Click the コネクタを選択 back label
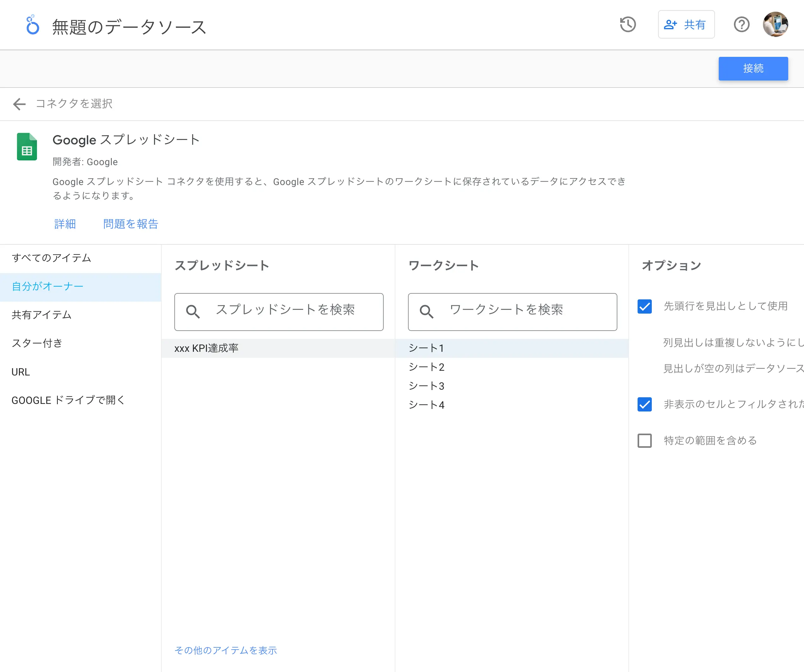This screenshot has width=804, height=672. click(74, 104)
